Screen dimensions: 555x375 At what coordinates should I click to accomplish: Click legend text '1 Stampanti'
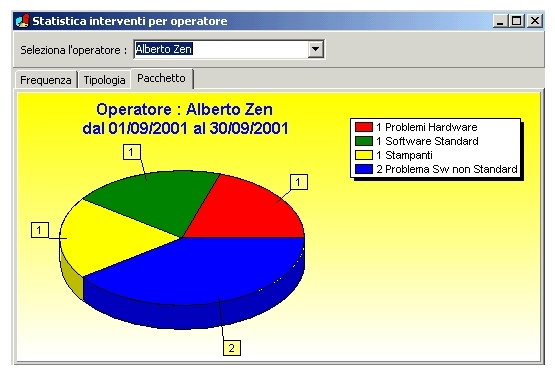pos(404,155)
